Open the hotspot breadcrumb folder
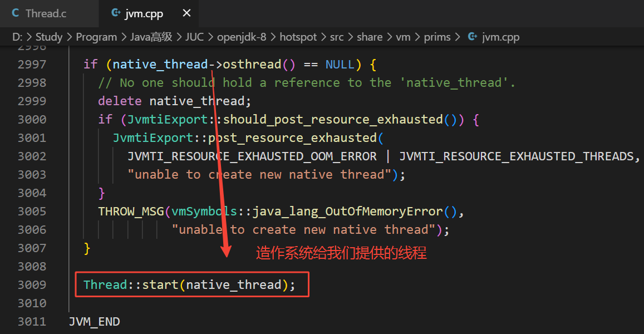The image size is (644, 334). 298,37
